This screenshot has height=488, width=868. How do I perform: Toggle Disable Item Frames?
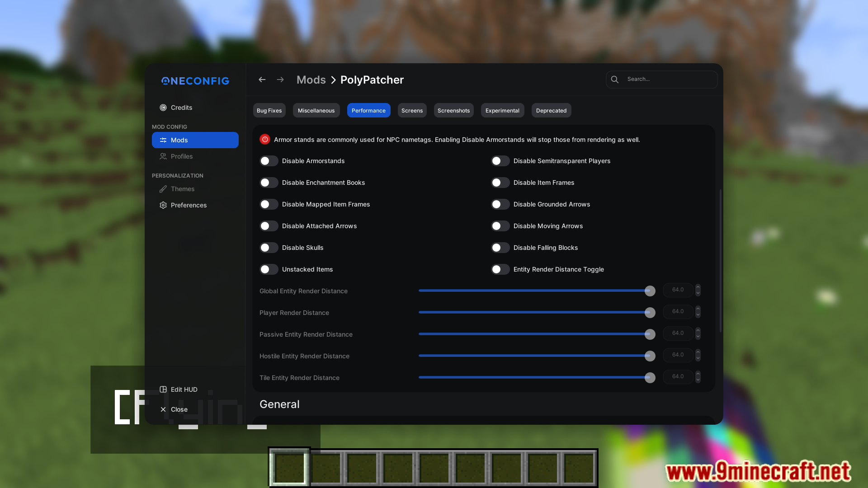(500, 183)
